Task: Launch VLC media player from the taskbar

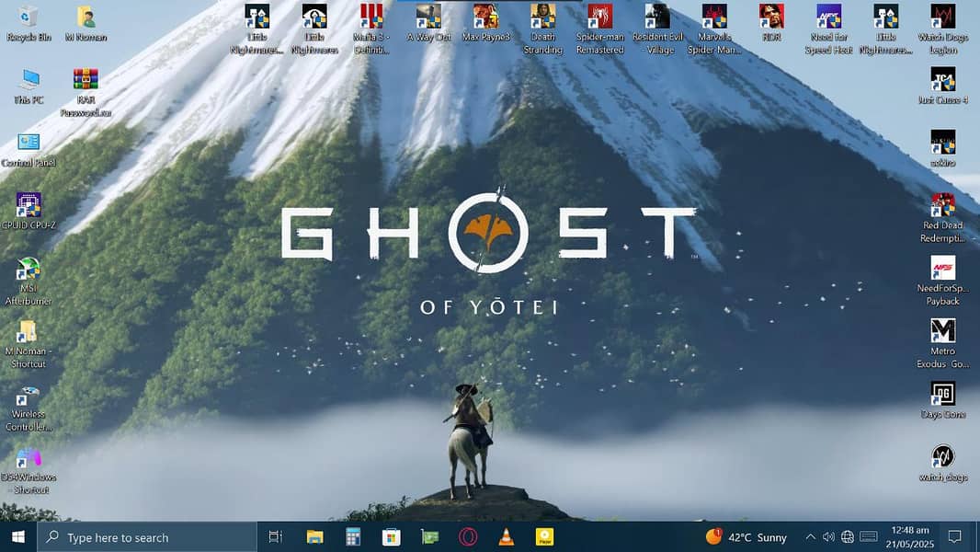Action: [504, 536]
